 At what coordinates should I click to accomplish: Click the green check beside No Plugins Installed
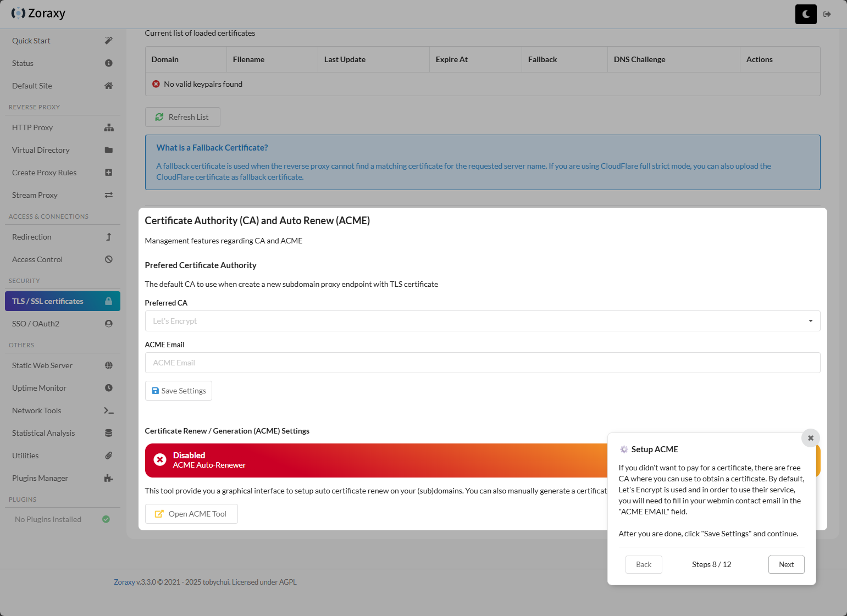[x=106, y=519]
